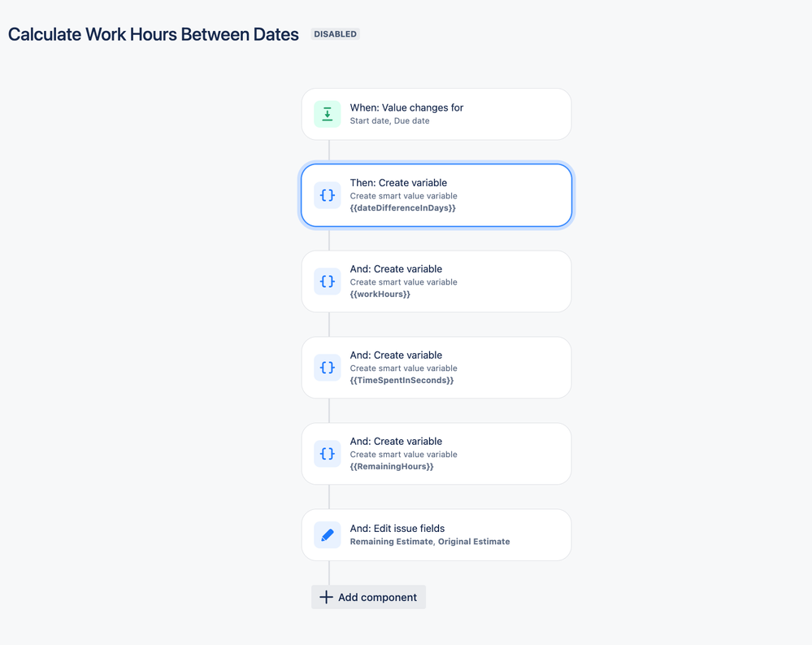Select the curly braces icon on dateDifferenceInDays component
The height and width of the screenshot is (645, 812).
point(327,195)
